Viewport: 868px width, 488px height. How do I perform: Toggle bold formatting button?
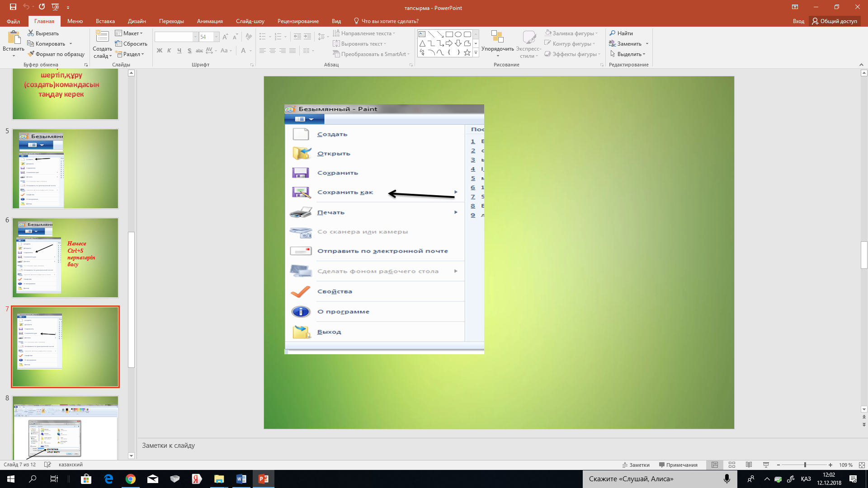tap(159, 51)
